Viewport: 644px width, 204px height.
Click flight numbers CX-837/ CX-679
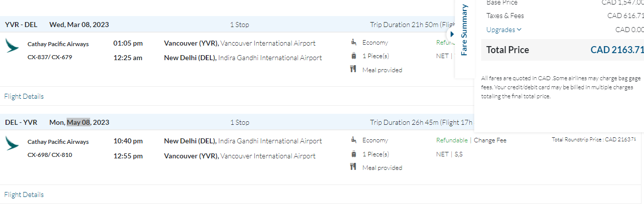point(50,57)
